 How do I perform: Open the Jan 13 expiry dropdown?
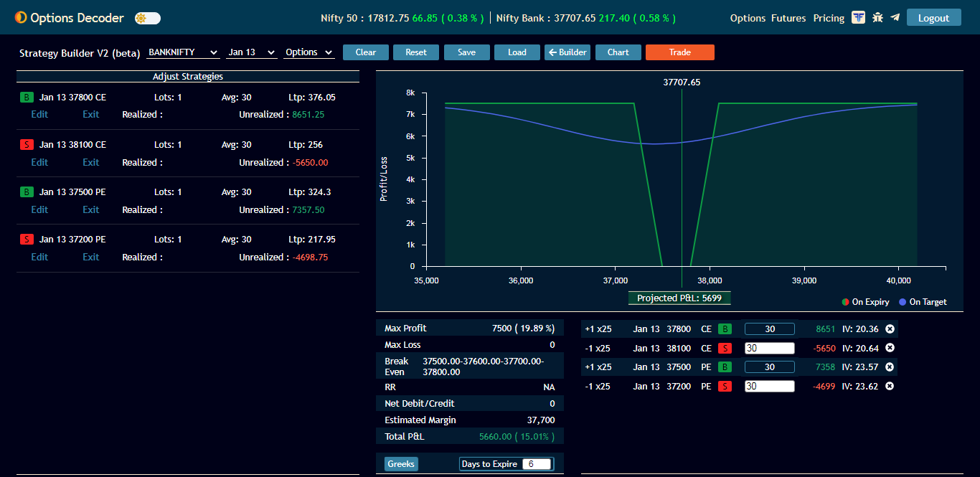pyautogui.click(x=252, y=52)
